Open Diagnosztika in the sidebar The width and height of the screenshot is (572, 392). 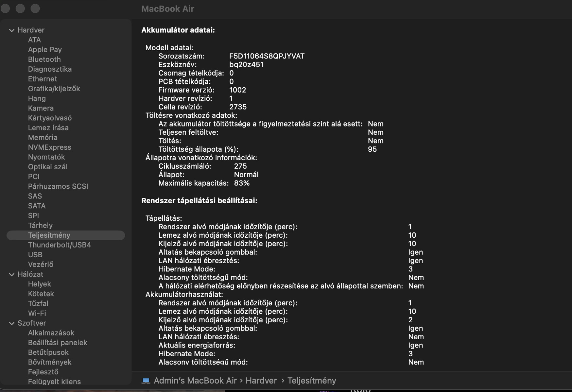(50, 69)
